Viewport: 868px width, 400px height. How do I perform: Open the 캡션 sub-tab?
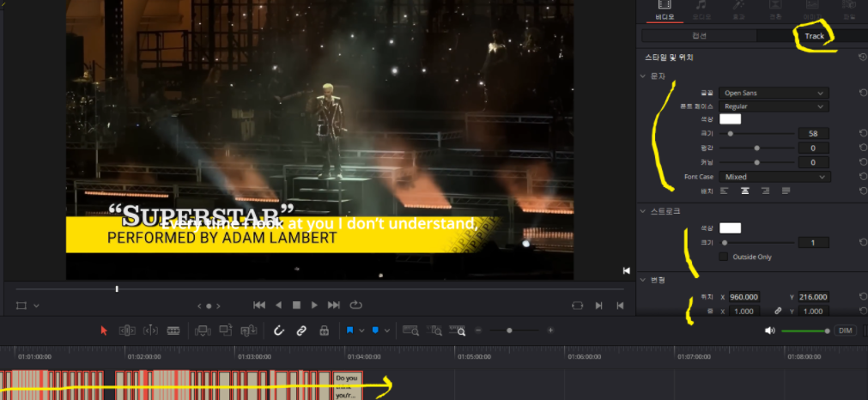(x=699, y=36)
